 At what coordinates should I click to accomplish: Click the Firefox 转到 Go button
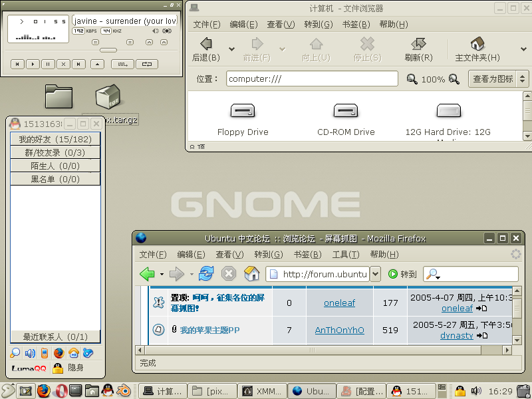coord(403,274)
